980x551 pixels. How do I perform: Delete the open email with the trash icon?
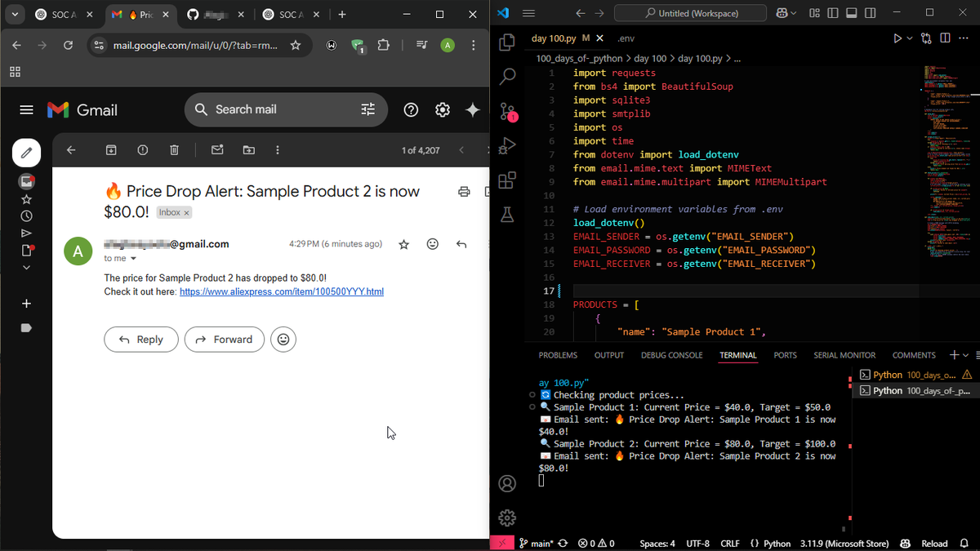click(174, 150)
